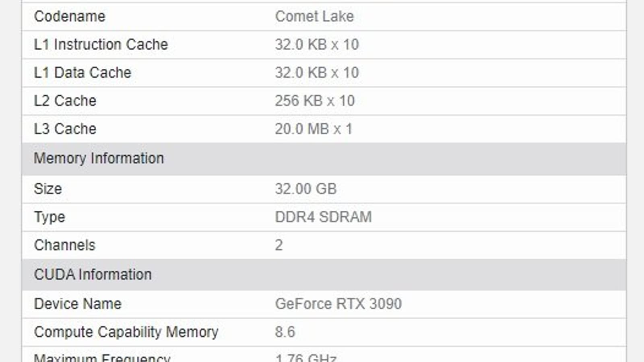Image resolution: width=644 pixels, height=362 pixels.
Task: Click the L1 Data Cache label
Action: click(x=83, y=73)
